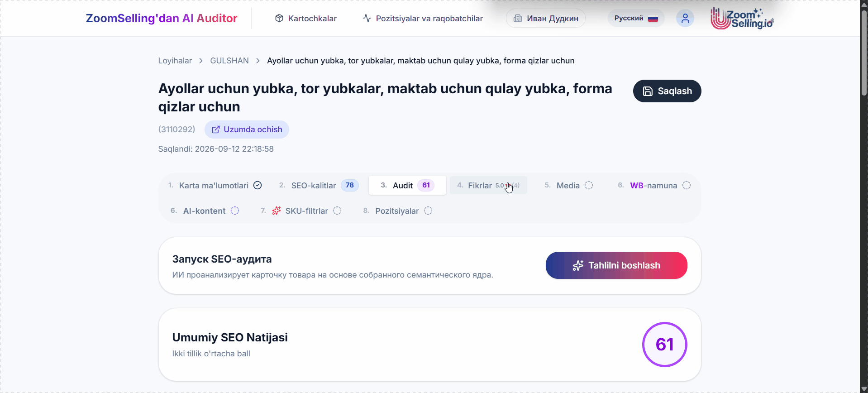Viewport: 868px width, 393px height.
Task: Start analysis with Tahlilni boshlash
Action: (x=616, y=265)
